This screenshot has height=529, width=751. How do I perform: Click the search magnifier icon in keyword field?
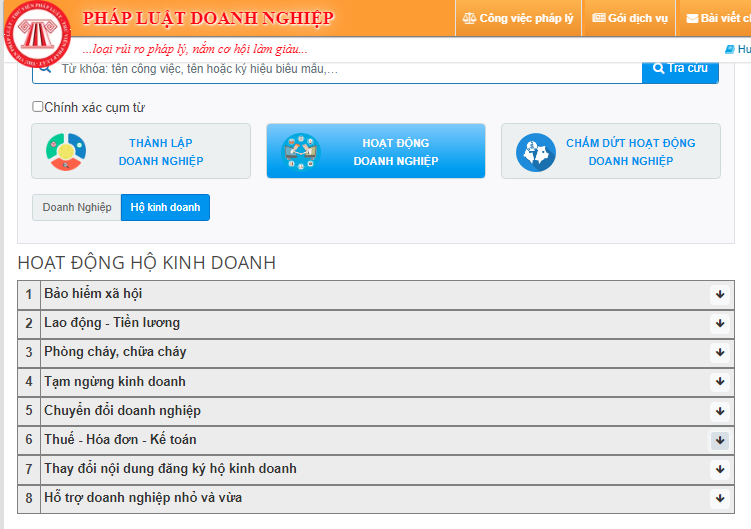coord(45,68)
